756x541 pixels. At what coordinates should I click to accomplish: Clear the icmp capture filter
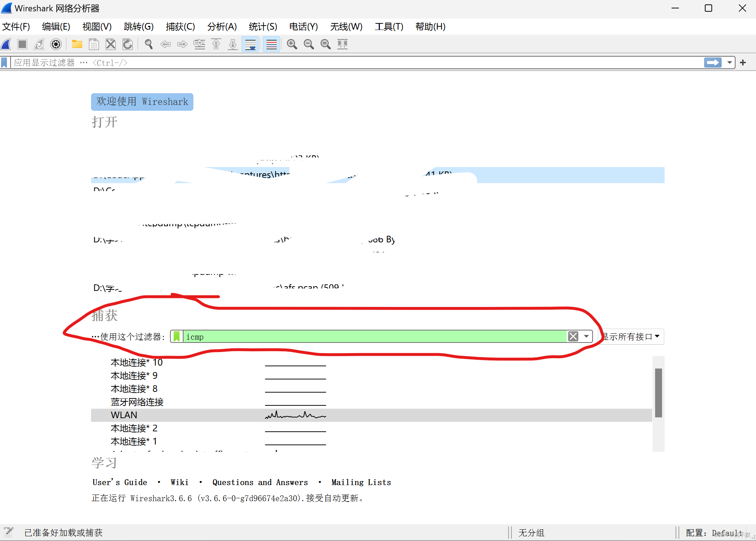click(573, 336)
